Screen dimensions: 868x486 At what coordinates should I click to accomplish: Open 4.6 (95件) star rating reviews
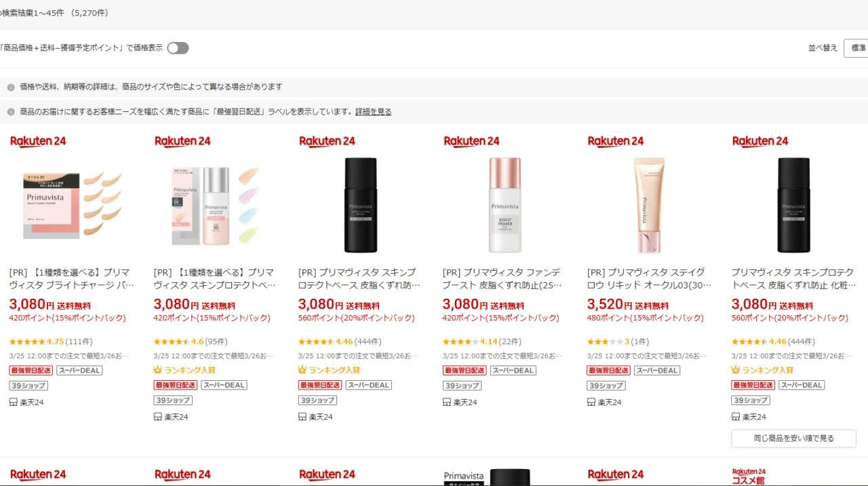[191, 342]
